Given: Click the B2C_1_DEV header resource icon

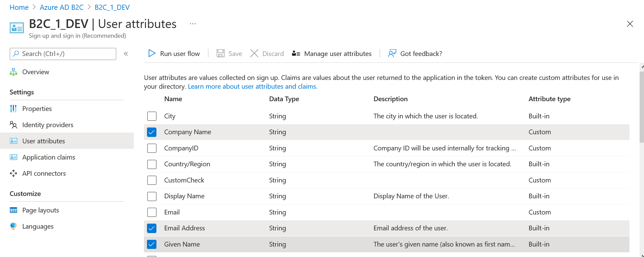Looking at the screenshot, I should (x=17, y=28).
